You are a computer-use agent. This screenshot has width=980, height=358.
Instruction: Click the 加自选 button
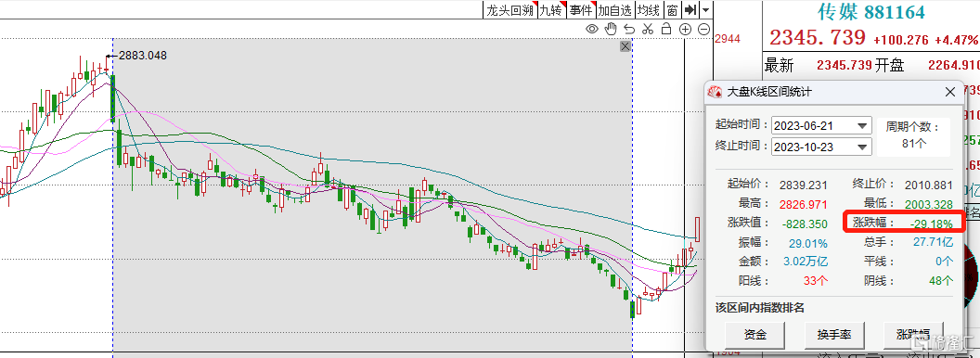[615, 10]
